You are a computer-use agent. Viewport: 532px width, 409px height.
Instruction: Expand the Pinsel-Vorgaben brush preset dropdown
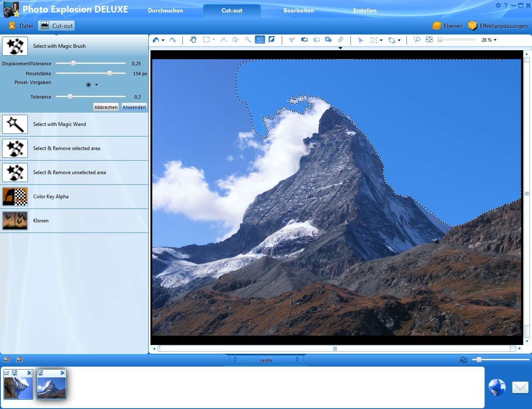[x=96, y=85]
